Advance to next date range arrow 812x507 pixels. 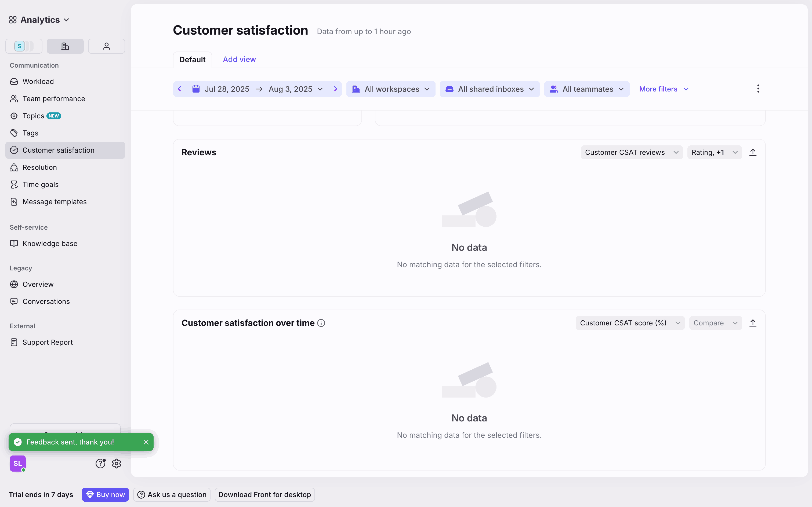(x=335, y=89)
